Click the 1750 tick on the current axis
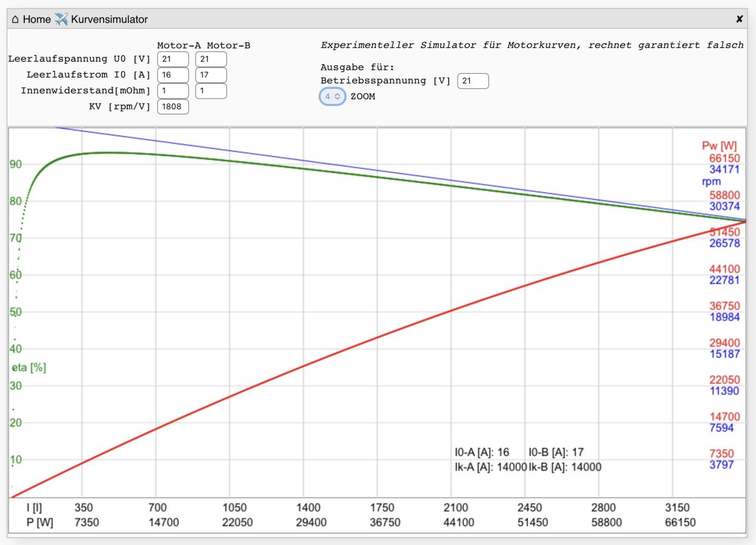The image size is (756, 545). [382, 508]
